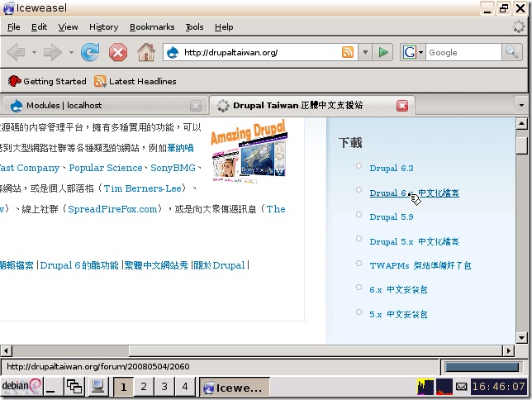This screenshot has height=400, width=532.
Task: Click in the Google search field
Action: (x=463, y=53)
